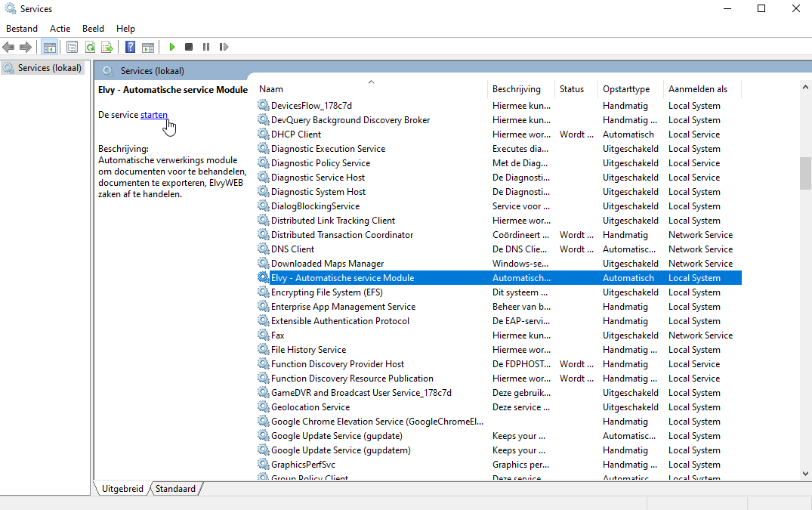Click the gear icon of GraphicsPerfSvc
This screenshot has width=812, height=510.
click(x=264, y=465)
